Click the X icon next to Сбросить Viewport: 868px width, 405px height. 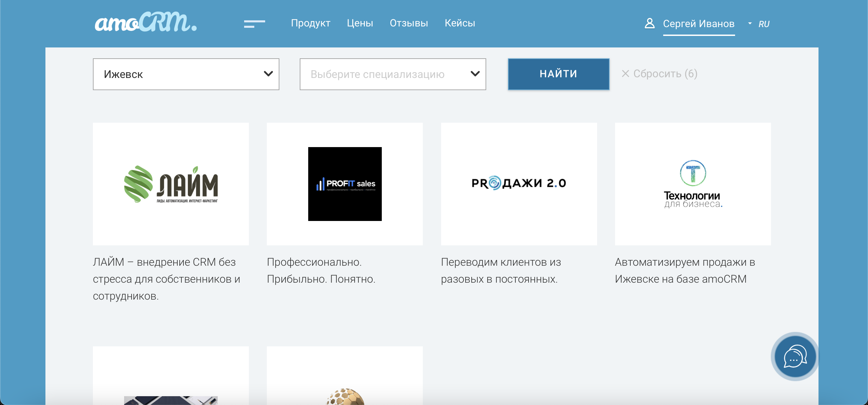click(x=625, y=74)
